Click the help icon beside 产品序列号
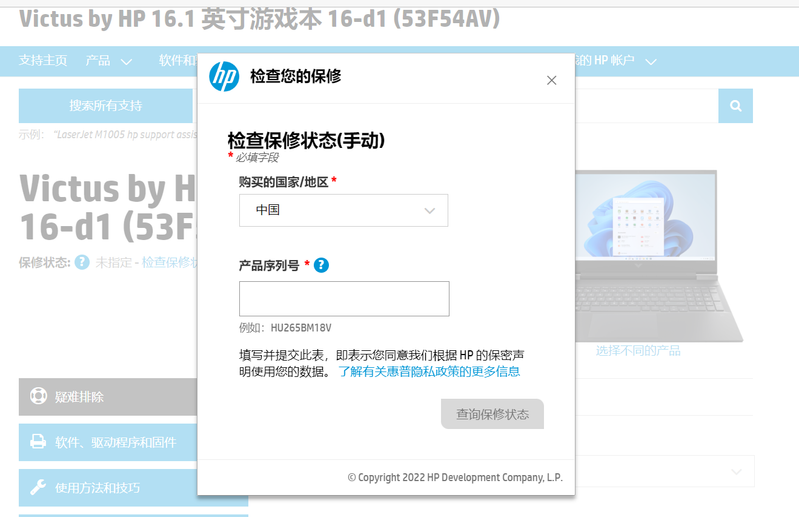 [x=321, y=265]
